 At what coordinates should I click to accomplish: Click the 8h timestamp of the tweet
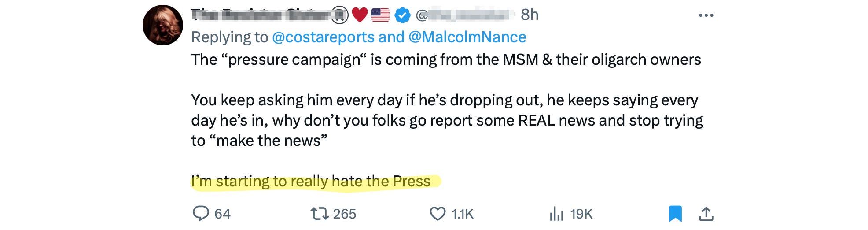pos(530,15)
